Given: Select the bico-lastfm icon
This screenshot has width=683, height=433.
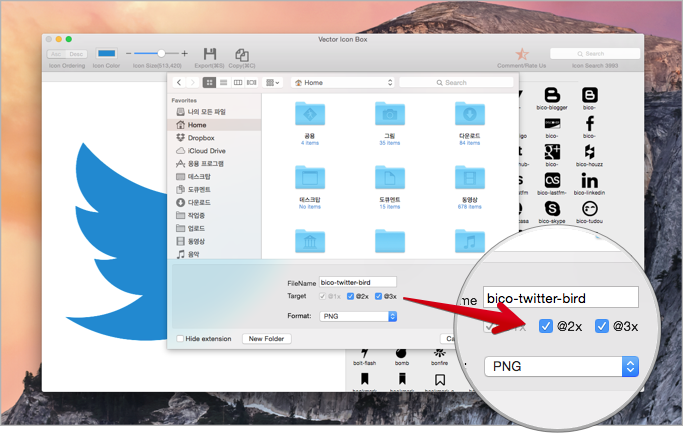Looking at the screenshot, I should pos(552,180).
